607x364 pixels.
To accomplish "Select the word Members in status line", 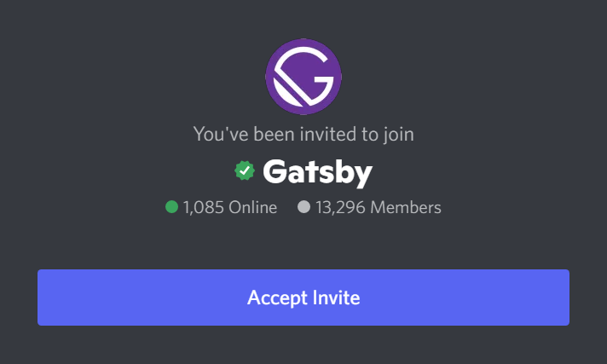I will [406, 207].
